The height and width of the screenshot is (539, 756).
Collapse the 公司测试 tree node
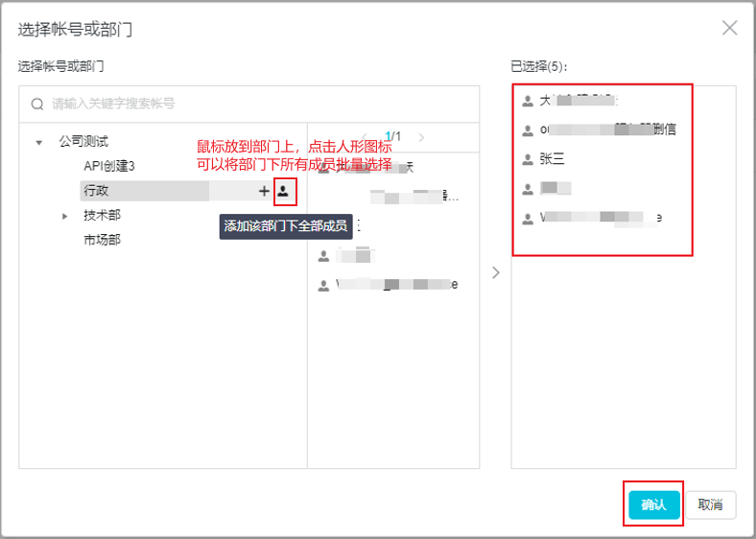(39, 142)
